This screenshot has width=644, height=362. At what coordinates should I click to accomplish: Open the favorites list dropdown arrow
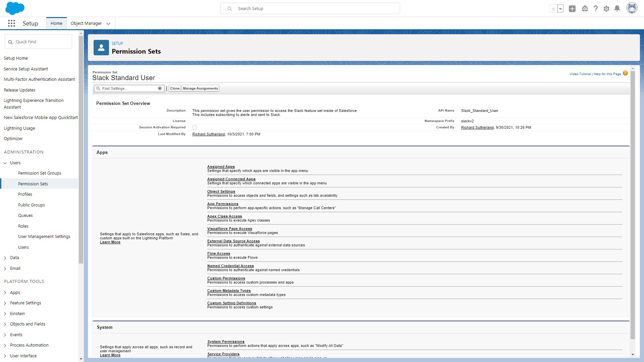[x=560, y=9]
